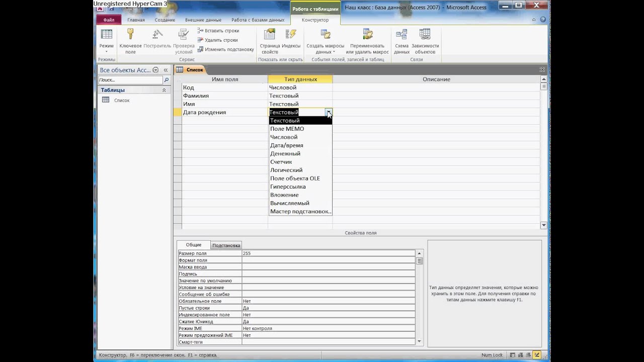Toggle the data type dropdown arrow
This screenshot has width=644, height=362.
(x=329, y=112)
